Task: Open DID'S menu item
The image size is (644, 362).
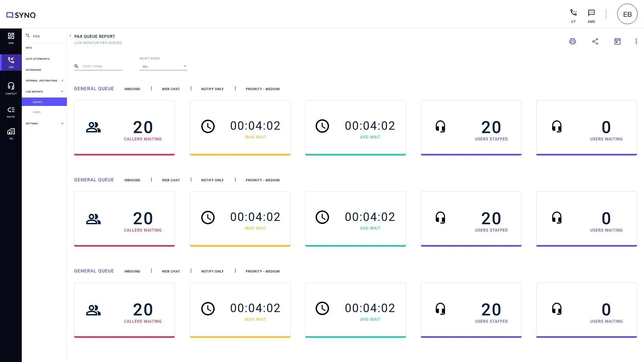Action: click(x=29, y=48)
